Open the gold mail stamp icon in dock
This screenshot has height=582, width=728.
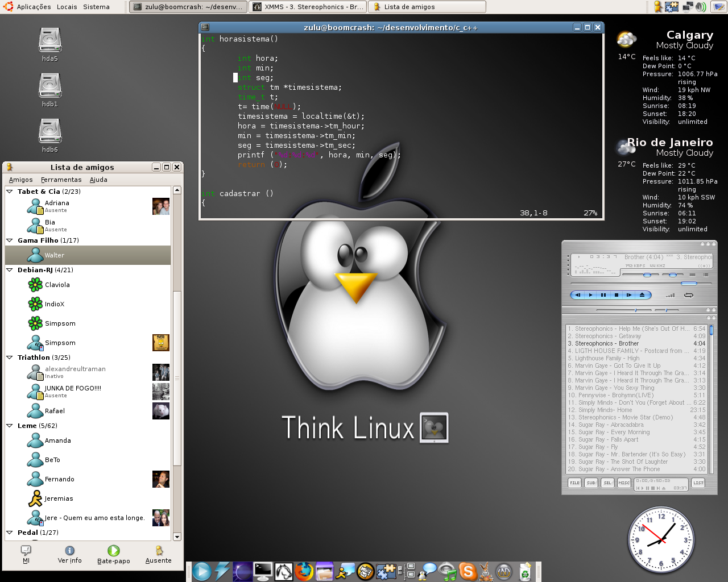click(x=366, y=571)
